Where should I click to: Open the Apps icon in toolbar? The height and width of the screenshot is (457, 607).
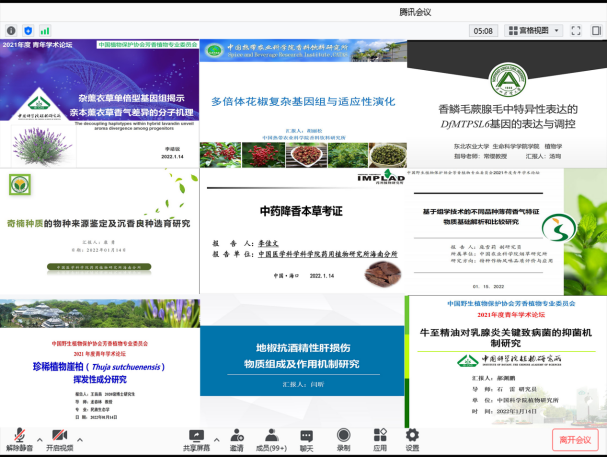pos(380,438)
